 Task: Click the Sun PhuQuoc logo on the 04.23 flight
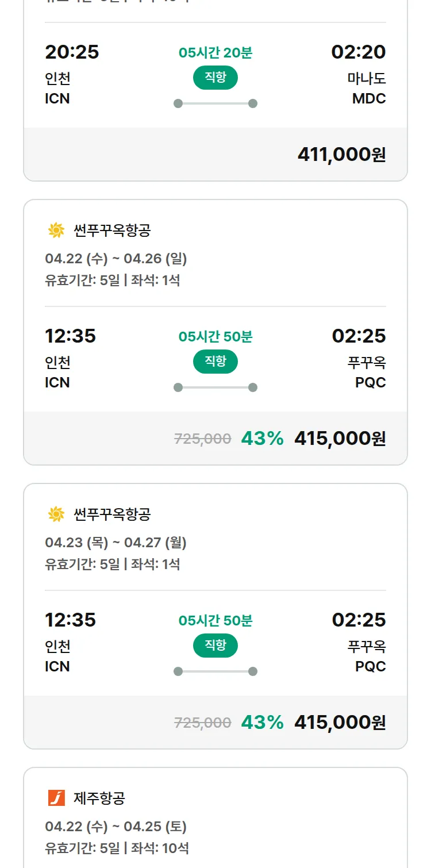[56, 514]
